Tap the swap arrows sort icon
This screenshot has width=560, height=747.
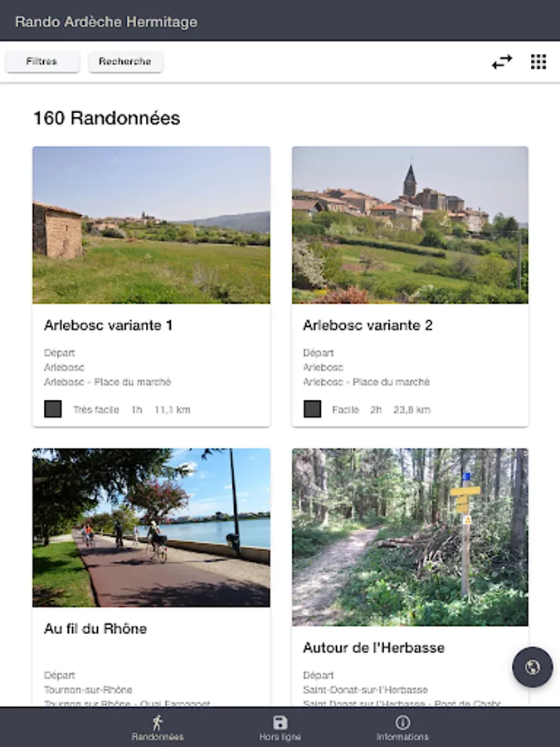(x=502, y=62)
